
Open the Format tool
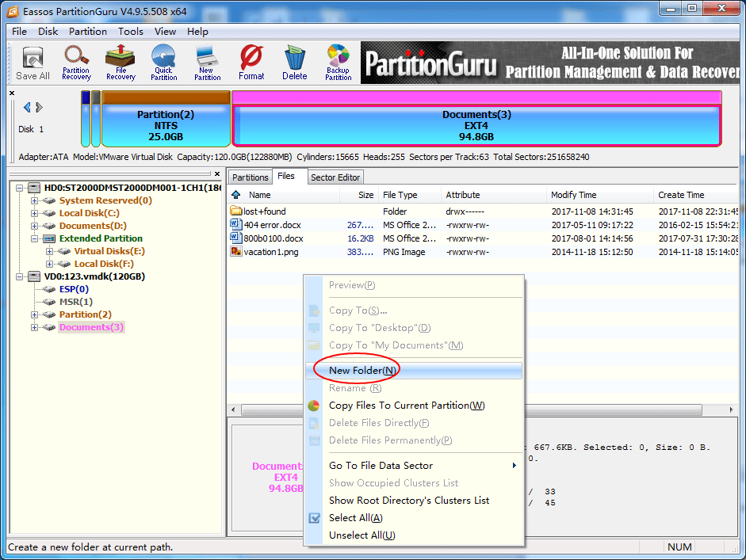pos(251,63)
